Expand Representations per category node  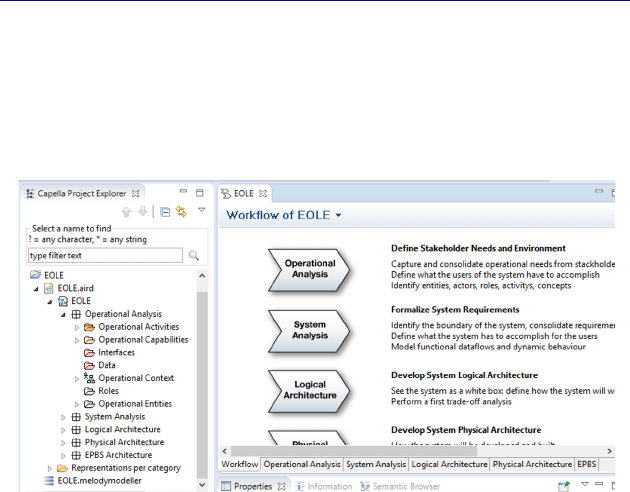(x=49, y=469)
